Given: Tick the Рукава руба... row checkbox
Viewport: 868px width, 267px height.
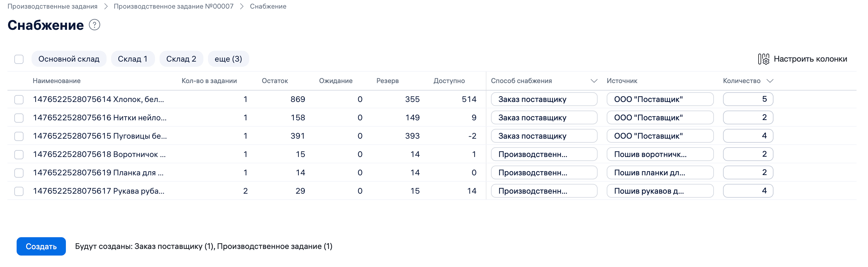Looking at the screenshot, I should [x=19, y=191].
